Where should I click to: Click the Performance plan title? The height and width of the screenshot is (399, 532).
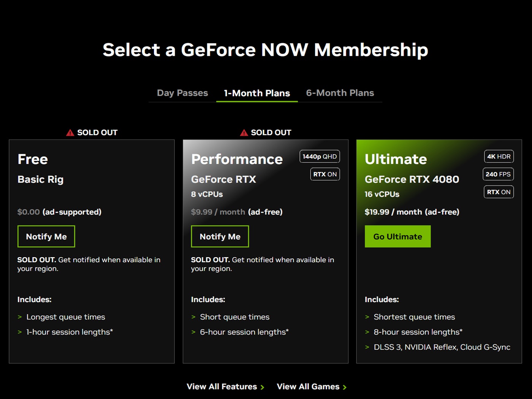point(237,159)
